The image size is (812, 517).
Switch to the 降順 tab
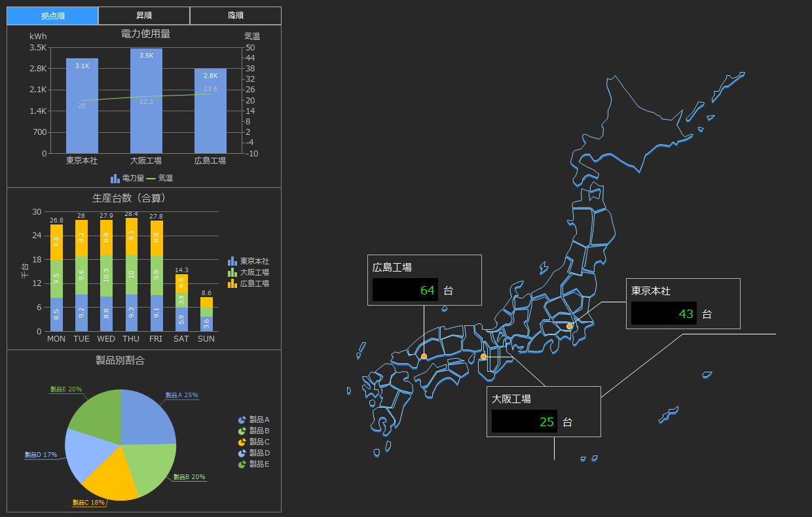[235, 15]
